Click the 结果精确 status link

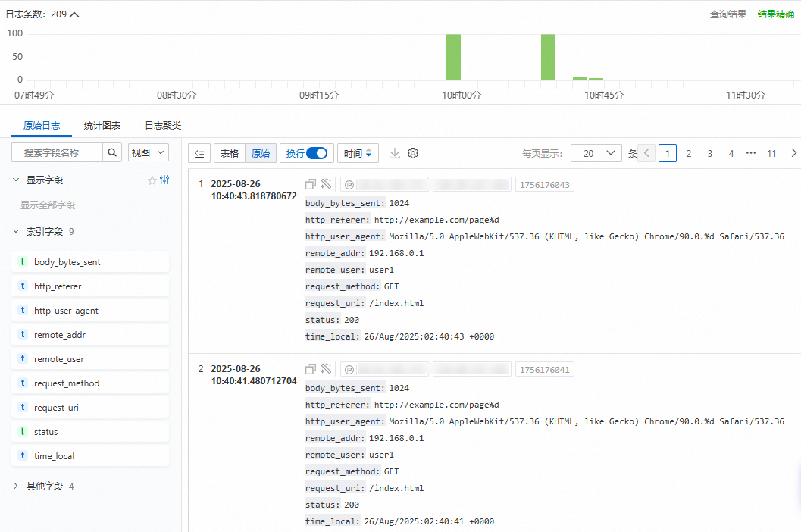point(775,14)
